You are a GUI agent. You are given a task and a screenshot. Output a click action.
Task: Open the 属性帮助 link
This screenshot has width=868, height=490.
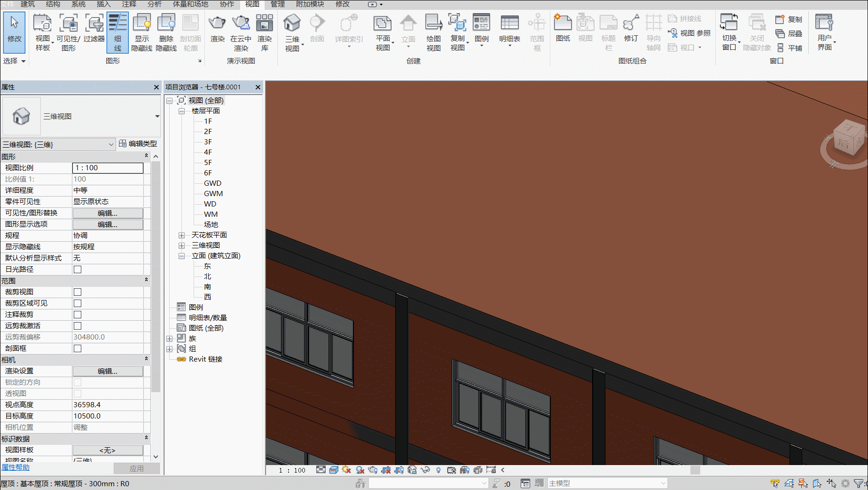click(x=15, y=467)
